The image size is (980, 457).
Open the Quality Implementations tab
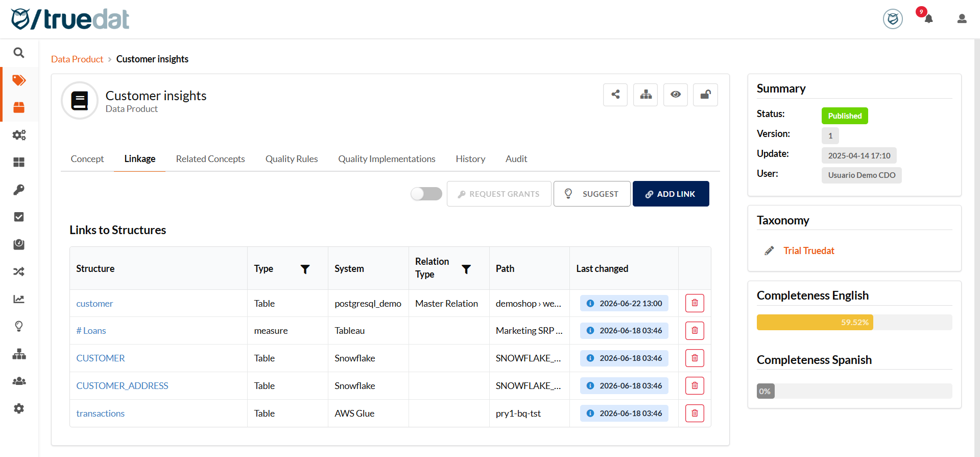(x=387, y=159)
